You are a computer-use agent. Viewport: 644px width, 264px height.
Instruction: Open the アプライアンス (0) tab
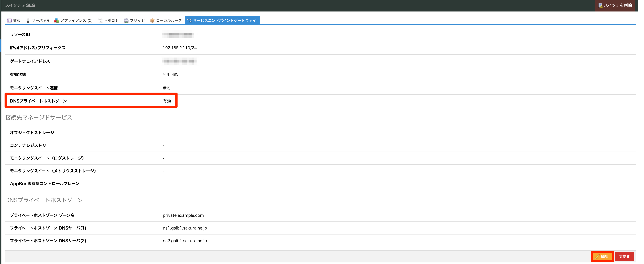(76, 20)
